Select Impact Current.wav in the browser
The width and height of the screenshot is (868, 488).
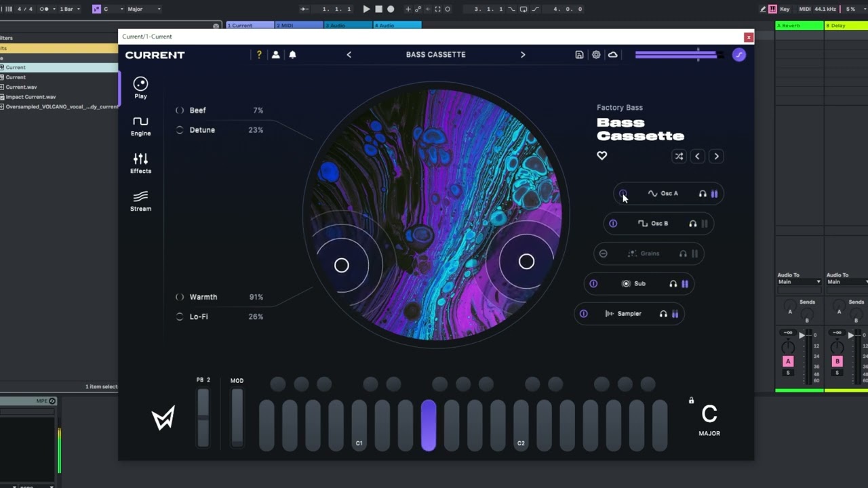(31, 97)
